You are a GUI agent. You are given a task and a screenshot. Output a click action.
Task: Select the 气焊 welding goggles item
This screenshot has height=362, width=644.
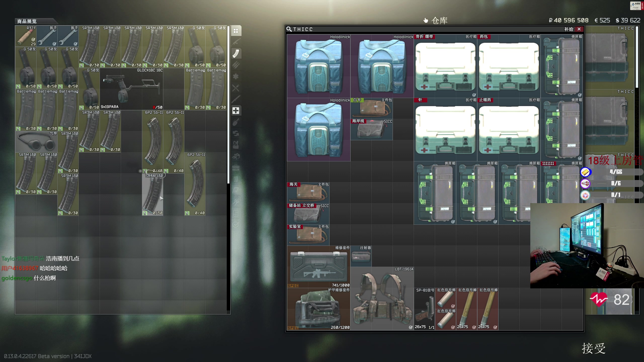click(x=36, y=142)
